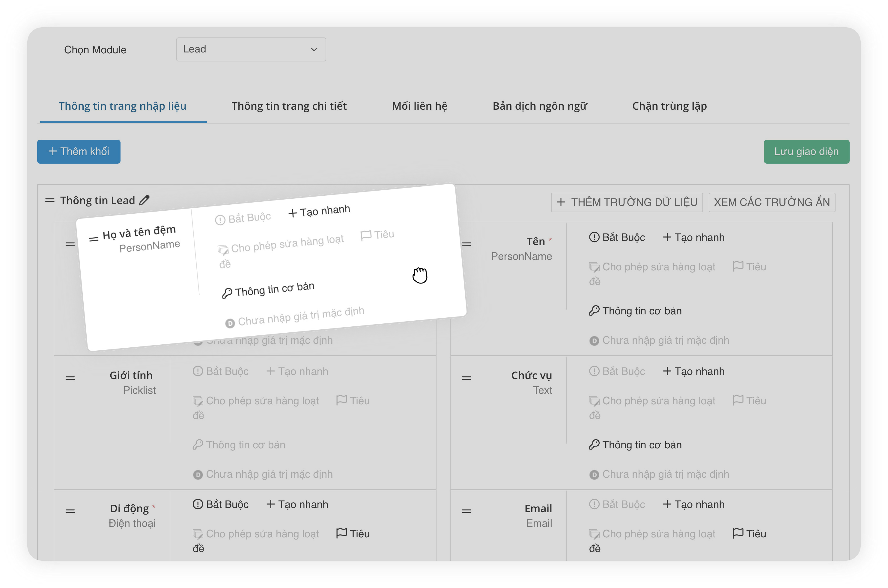The image size is (888, 588).
Task: Switch to Thông tin trang chi tiết tab
Action: point(289,106)
